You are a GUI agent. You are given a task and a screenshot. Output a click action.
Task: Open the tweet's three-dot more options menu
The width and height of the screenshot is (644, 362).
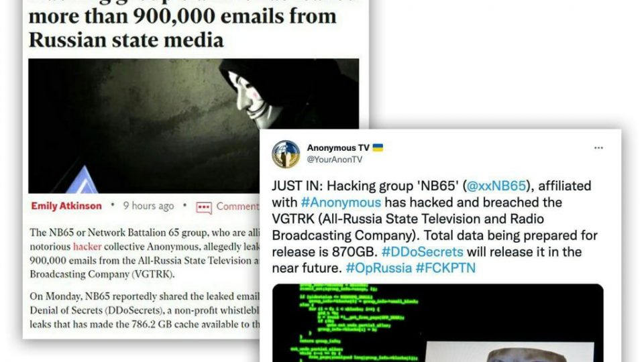tap(598, 147)
